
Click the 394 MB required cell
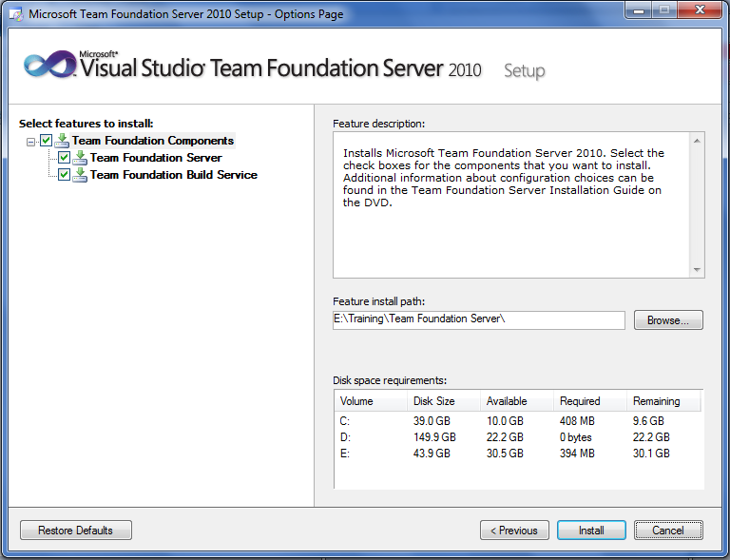(577, 454)
